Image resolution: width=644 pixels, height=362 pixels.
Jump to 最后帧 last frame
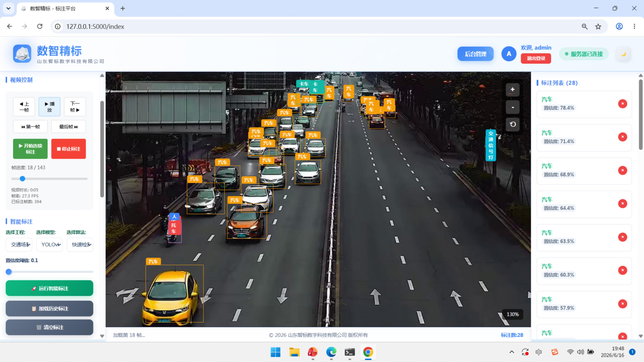pyautogui.click(x=69, y=127)
